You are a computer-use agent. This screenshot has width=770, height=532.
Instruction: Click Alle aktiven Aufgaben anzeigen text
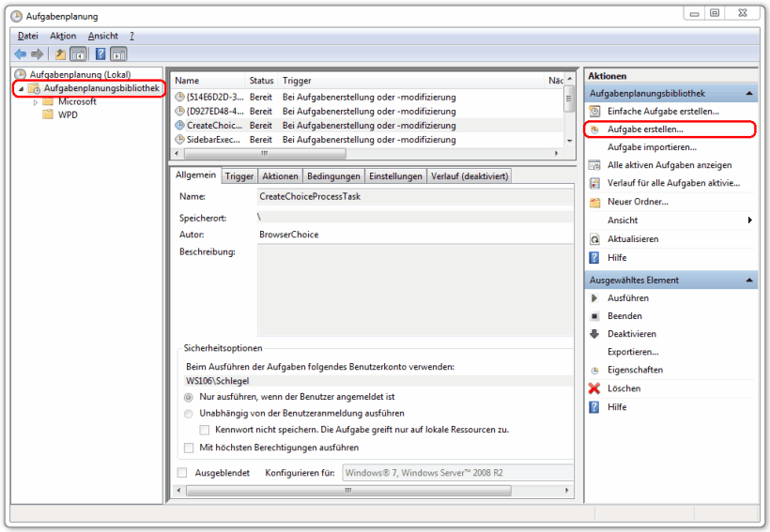pyautogui.click(x=670, y=165)
